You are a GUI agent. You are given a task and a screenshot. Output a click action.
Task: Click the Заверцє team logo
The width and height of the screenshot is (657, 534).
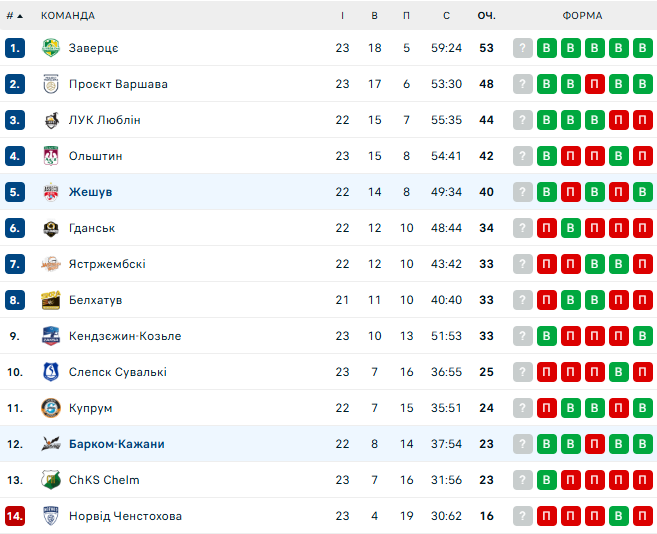(51, 48)
